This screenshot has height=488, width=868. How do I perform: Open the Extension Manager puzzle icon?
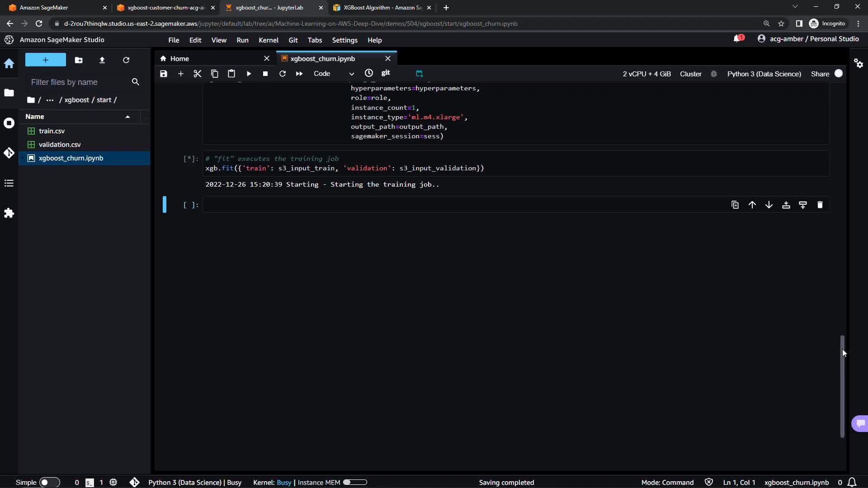(x=9, y=213)
